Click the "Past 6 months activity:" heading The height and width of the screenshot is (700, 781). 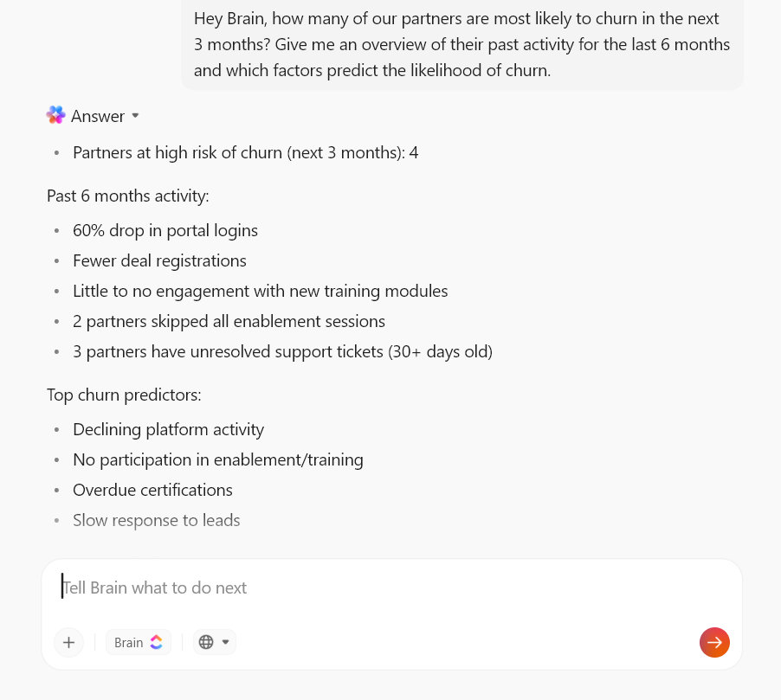point(127,196)
